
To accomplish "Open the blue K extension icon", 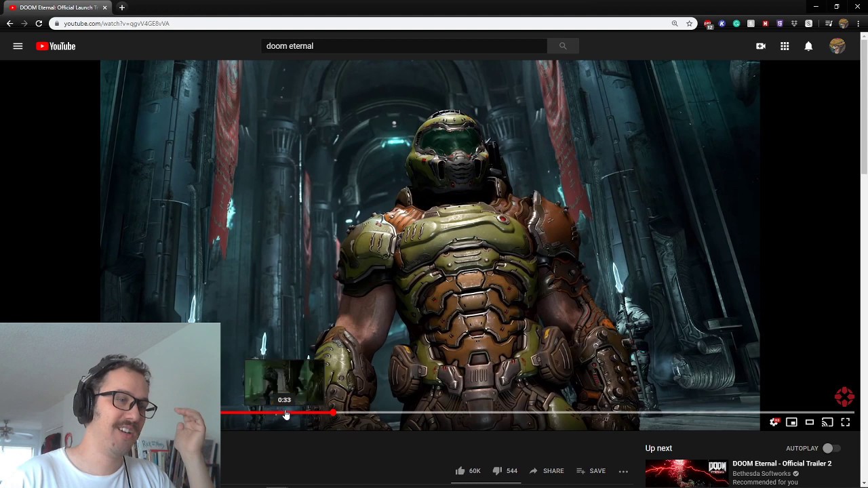I will click(x=722, y=23).
